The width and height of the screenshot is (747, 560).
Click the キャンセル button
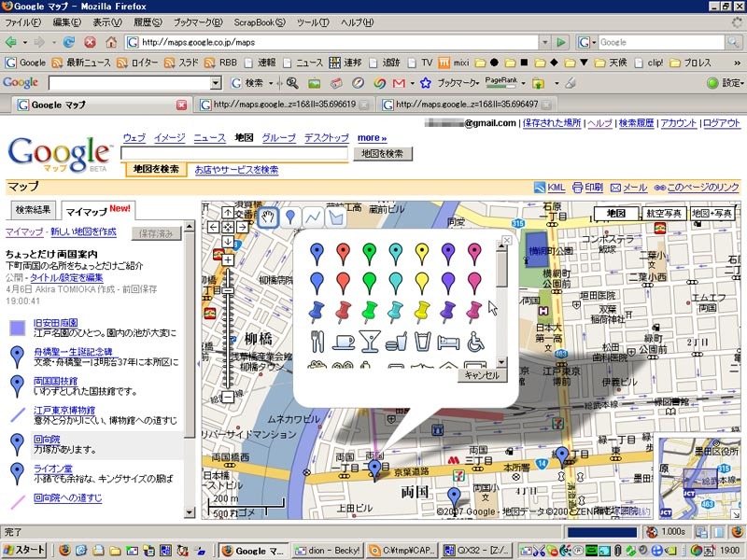(x=482, y=375)
